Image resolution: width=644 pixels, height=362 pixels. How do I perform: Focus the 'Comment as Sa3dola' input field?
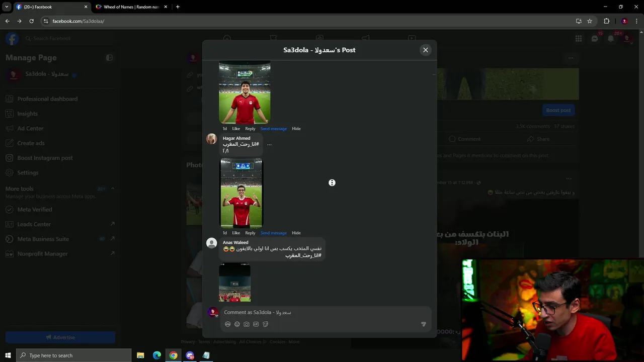click(x=326, y=312)
